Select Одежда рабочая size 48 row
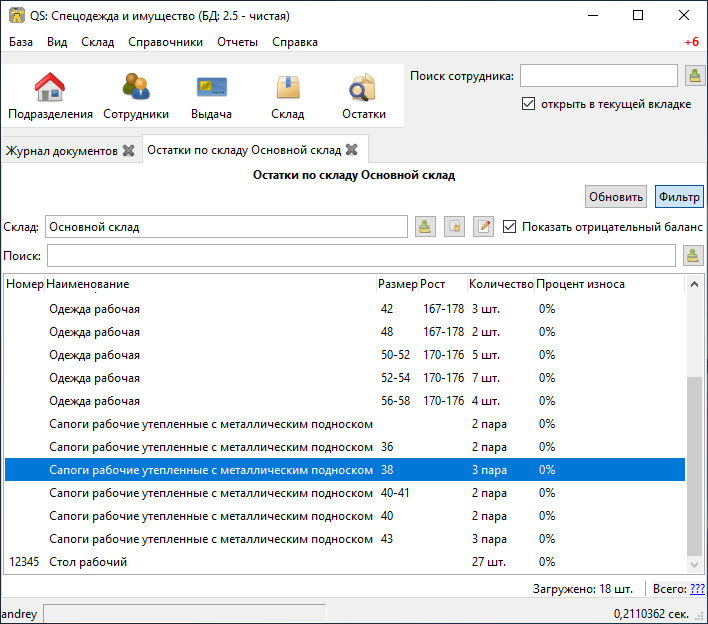 pos(345,332)
